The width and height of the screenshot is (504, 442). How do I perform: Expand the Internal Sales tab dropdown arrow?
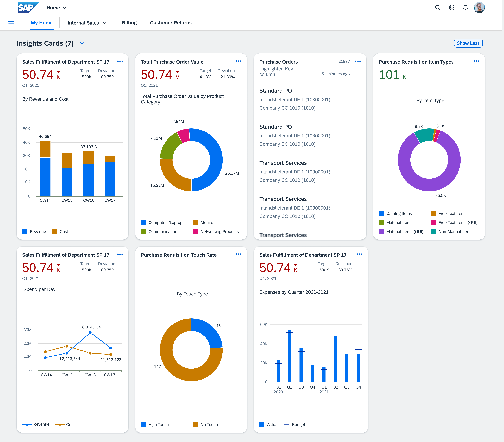[105, 23]
